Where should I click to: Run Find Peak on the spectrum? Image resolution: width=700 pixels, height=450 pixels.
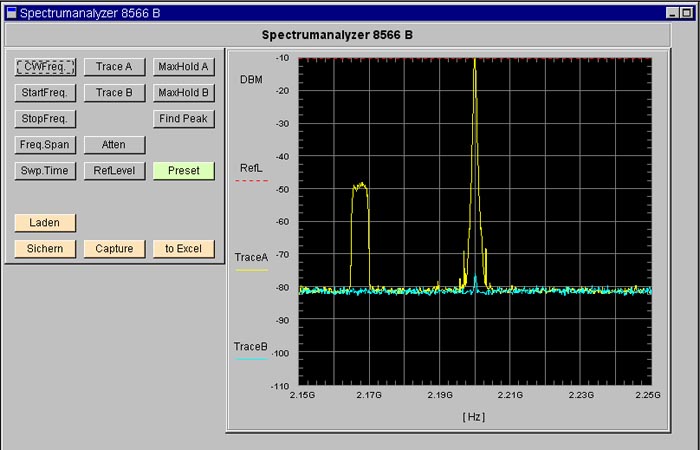pos(183,119)
